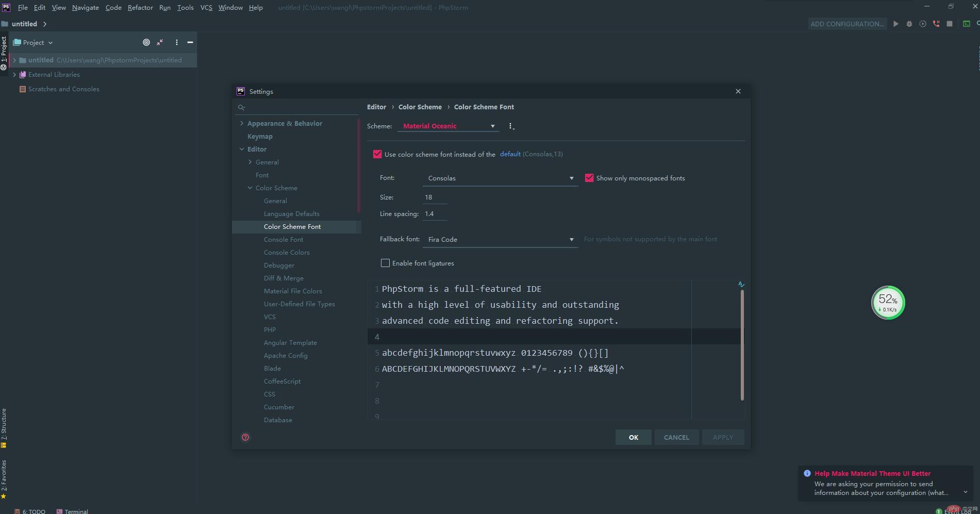Click ADD CONFIGURATION button
Image resolution: width=980 pixels, height=514 pixels.
(847, 24)
